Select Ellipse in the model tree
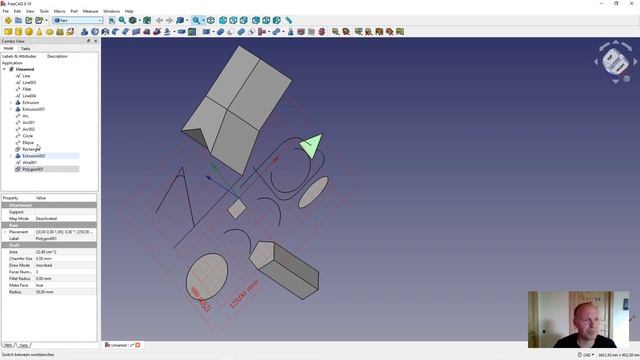Screen dimensions: 640x360 28,142
